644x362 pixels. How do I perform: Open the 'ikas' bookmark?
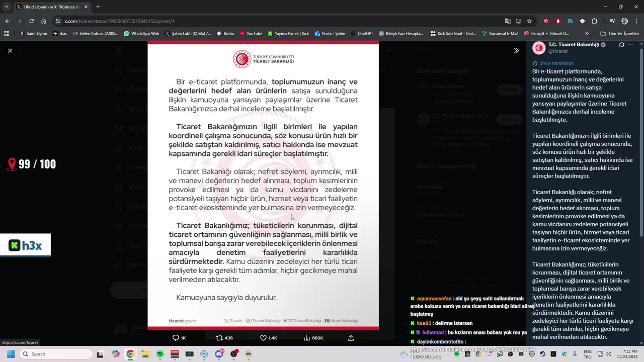click(60, 34)
